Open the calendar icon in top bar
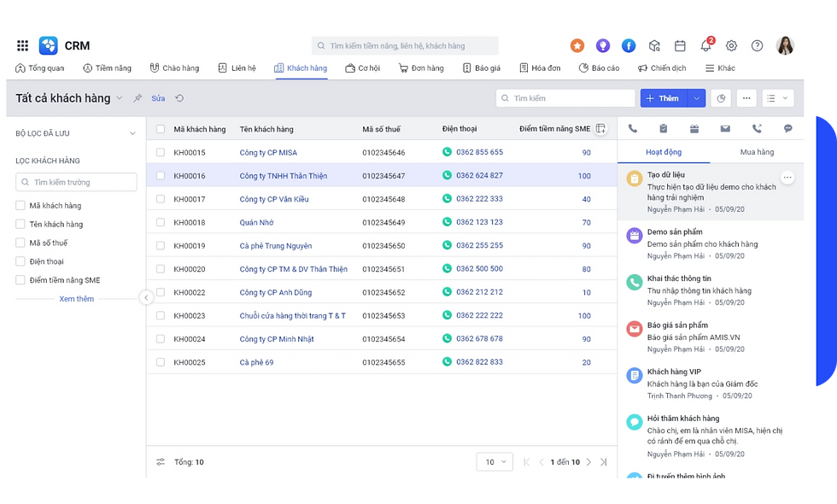The image size is (837, 504). coord(680,46)
